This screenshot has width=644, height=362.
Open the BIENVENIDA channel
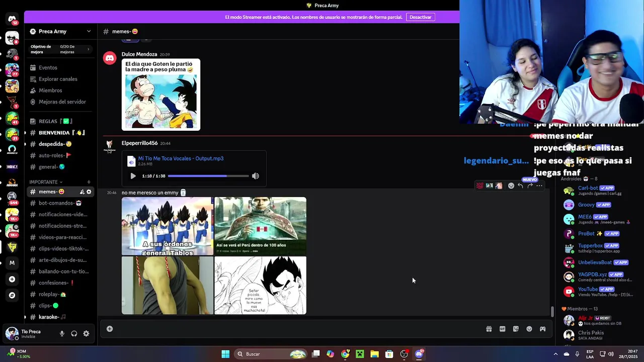60,133
